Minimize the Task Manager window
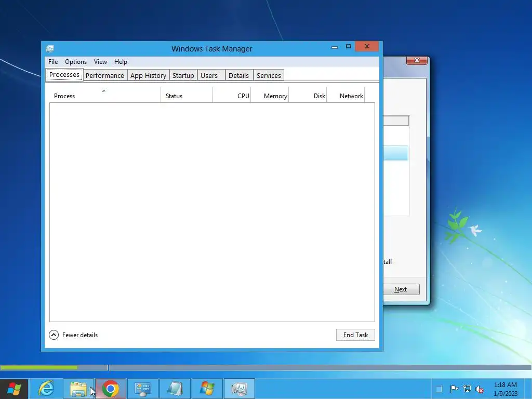 click(x=335, y=47)
